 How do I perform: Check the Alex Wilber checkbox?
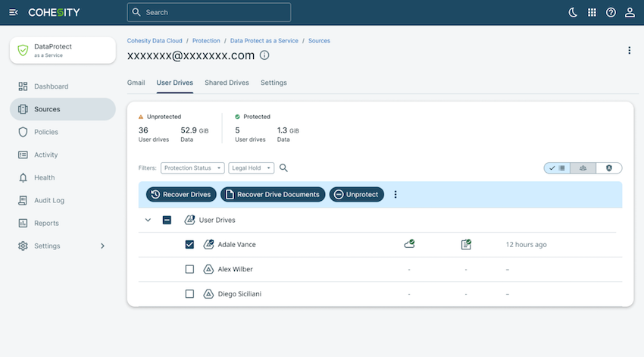tap(189, 269)
